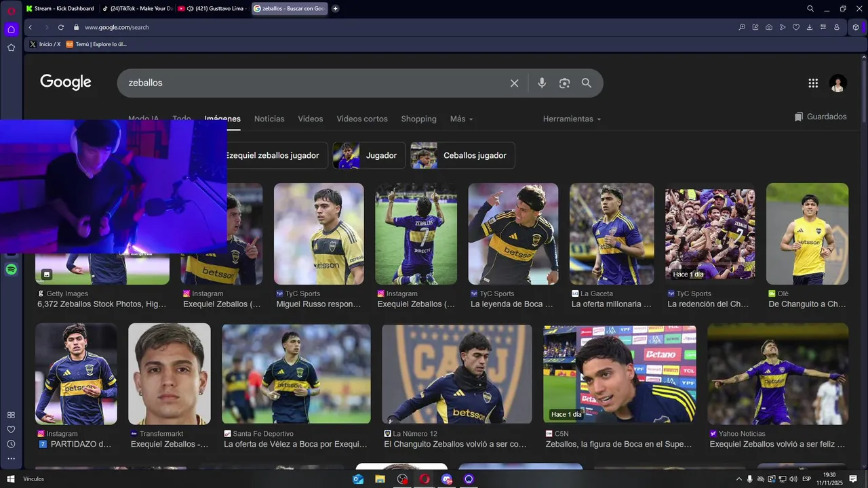Switch to the Stream - Kick Dashboard tab
868x488 pixels.
tap(60, 9)
